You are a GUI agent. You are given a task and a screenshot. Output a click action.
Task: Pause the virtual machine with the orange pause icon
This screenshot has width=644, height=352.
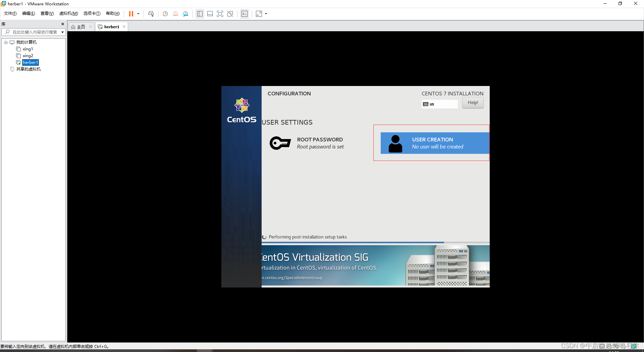[131, 14]
